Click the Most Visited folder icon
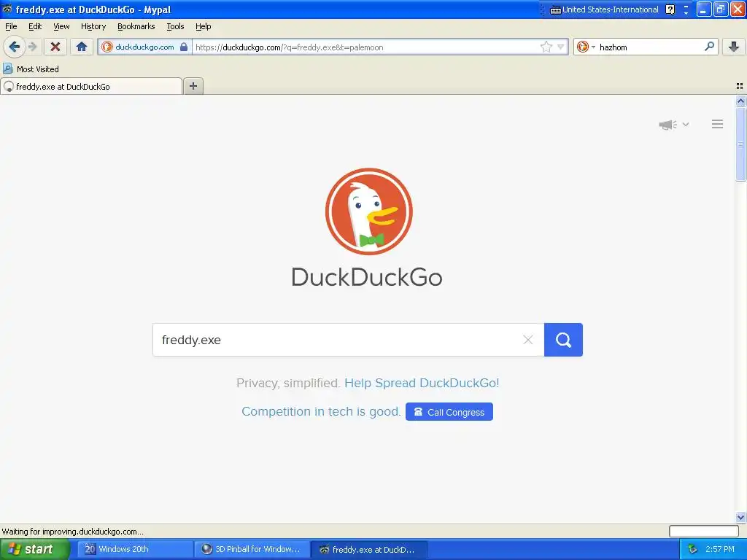The width and height of the screenshot is (747, 560). pos(7,69)
